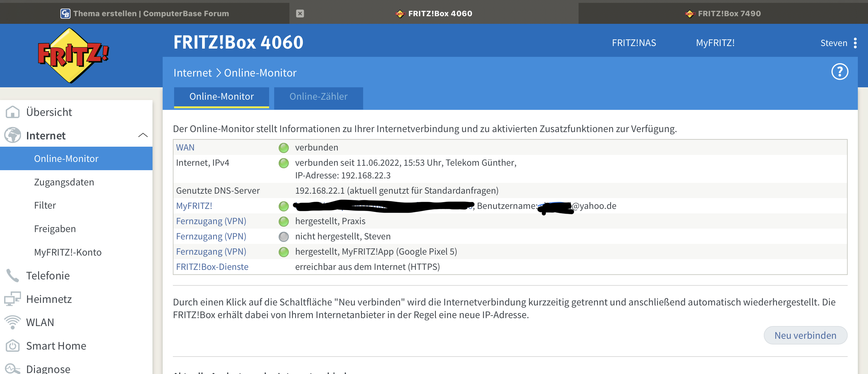Image resolution: width=868 pixels, height=374 pixels.
Task: Open FRITZ!NAS in the header
Action: pyautogui.click(x=634, y=43)
